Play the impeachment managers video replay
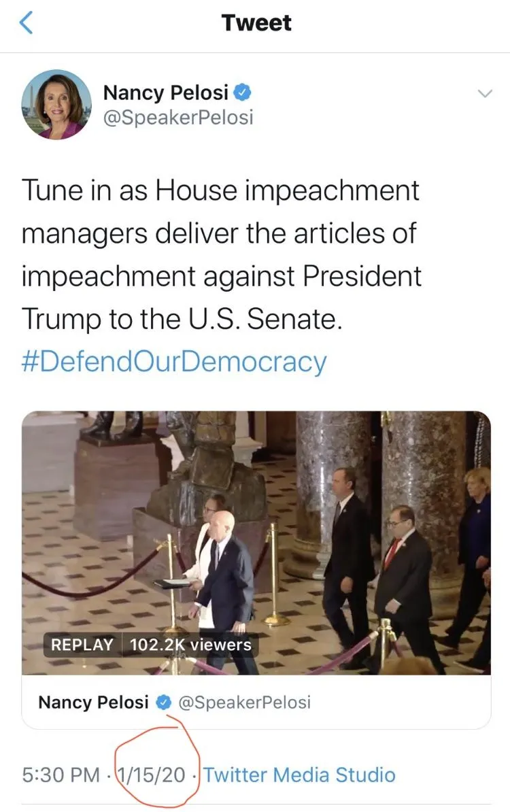The height and width of the screenshot is (812, 510). pos(256,542)
